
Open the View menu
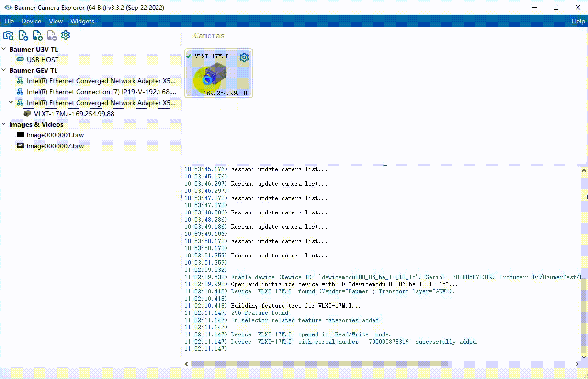tap(56, 21)
